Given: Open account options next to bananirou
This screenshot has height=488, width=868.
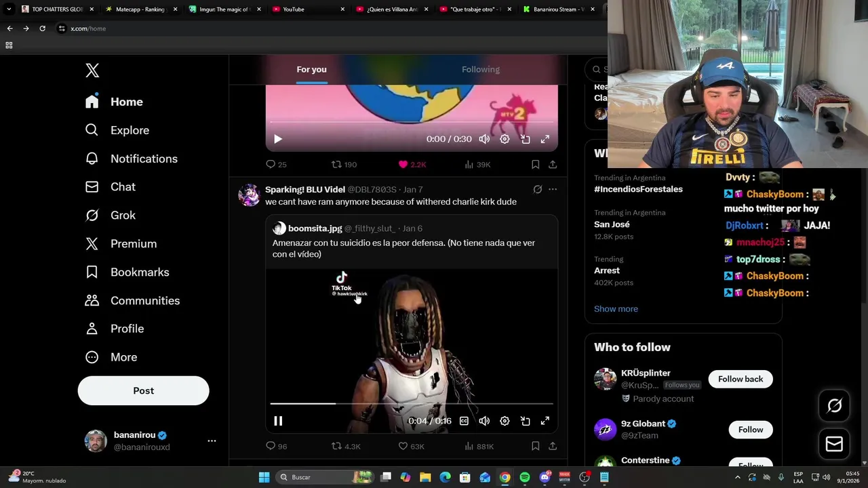Looking at the screenshot, I should (x=212, y=441).
